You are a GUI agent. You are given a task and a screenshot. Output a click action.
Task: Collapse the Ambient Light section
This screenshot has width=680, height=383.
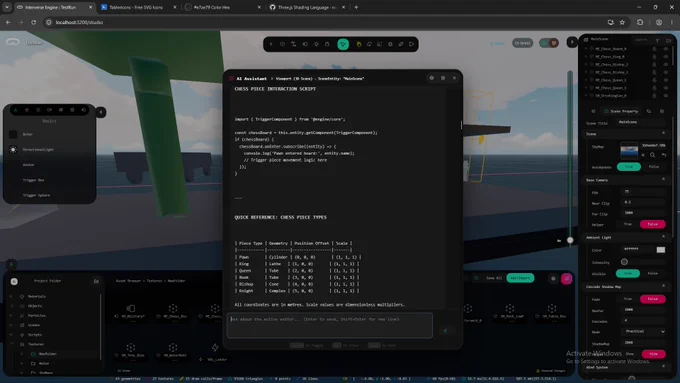click(x=663, y=237)
